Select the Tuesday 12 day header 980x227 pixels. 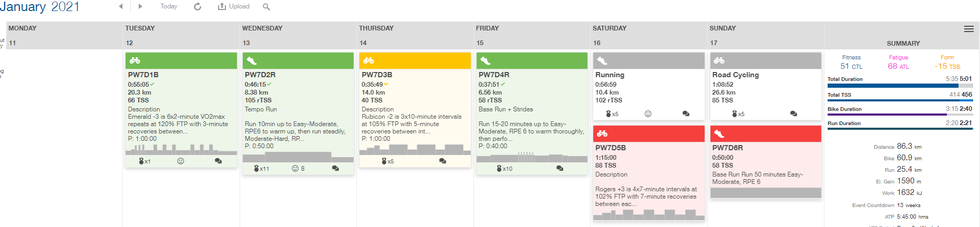point(181,36)
